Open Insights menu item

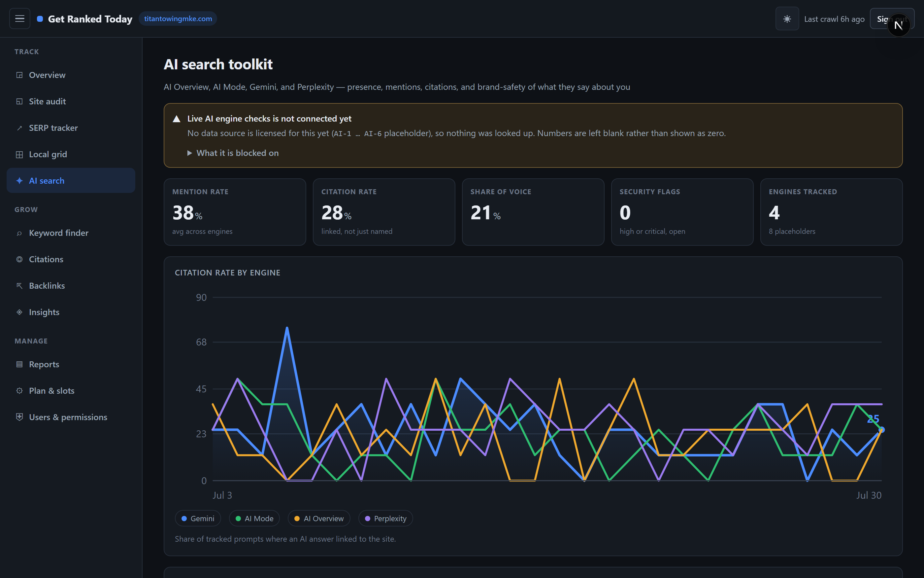[71, 312]
